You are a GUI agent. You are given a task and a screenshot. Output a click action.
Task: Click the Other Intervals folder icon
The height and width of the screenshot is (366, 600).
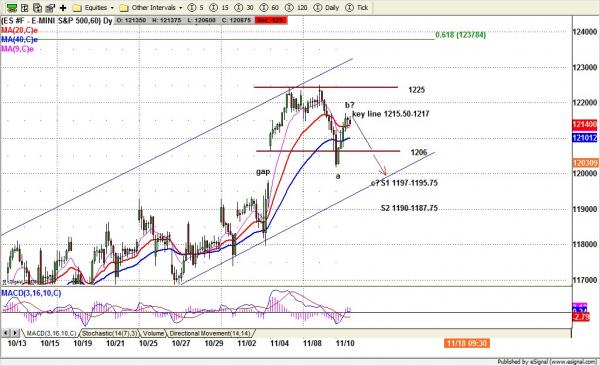tap(124, 8)
